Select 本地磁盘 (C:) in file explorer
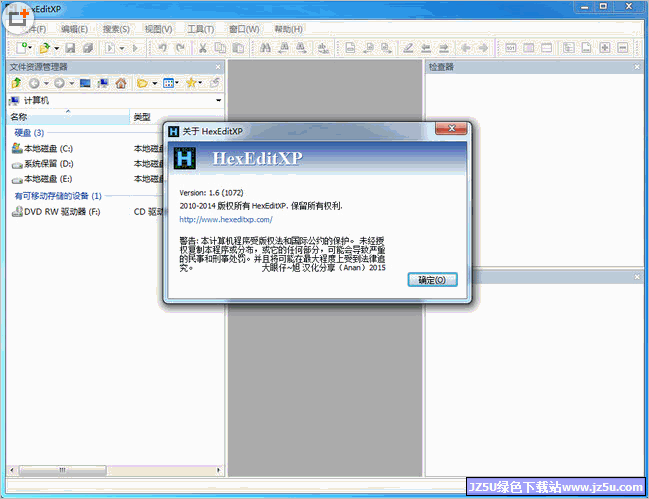The image size is (649, 499). (43, 148)
